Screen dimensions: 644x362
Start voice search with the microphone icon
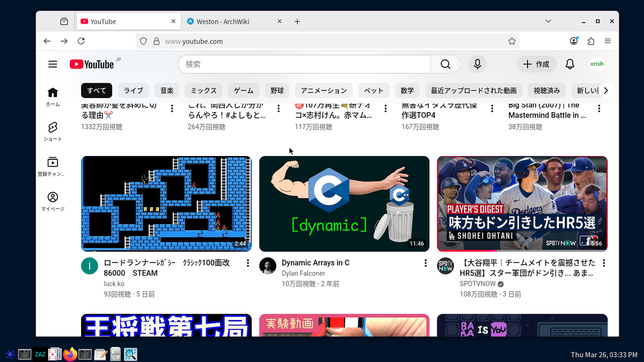(x=477, y=64)
